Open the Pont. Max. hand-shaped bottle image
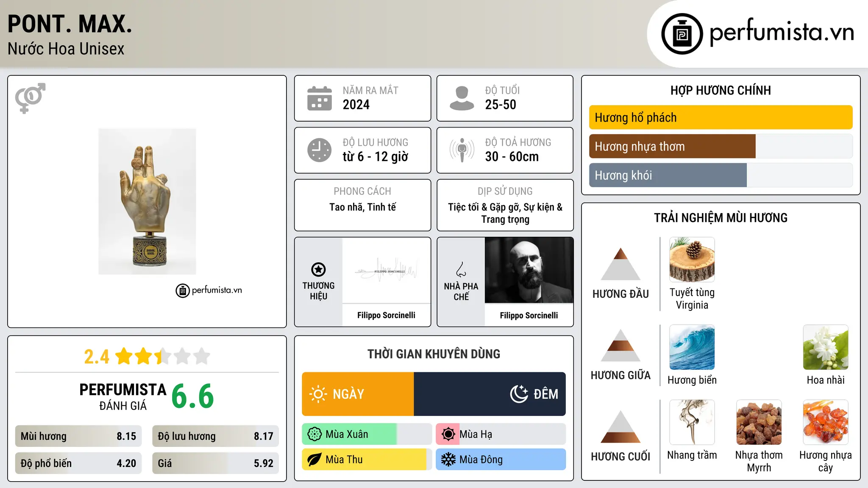868x488 pixels. tap(147, 201)
